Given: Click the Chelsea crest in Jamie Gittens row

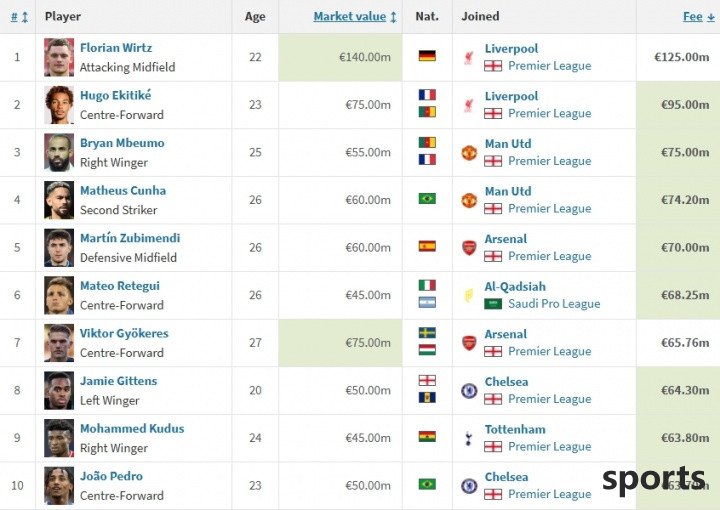Looking at the screenshot, I should coord(469,391).
